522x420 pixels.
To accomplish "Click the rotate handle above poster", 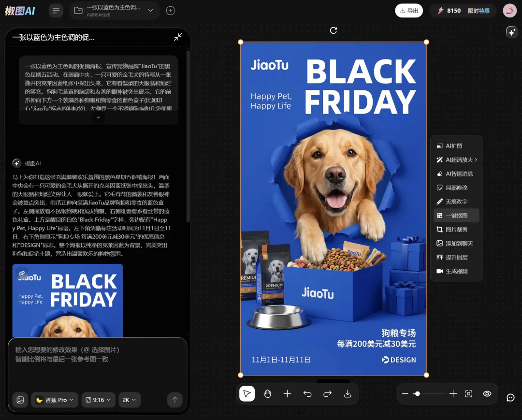I will click(333, 30).
